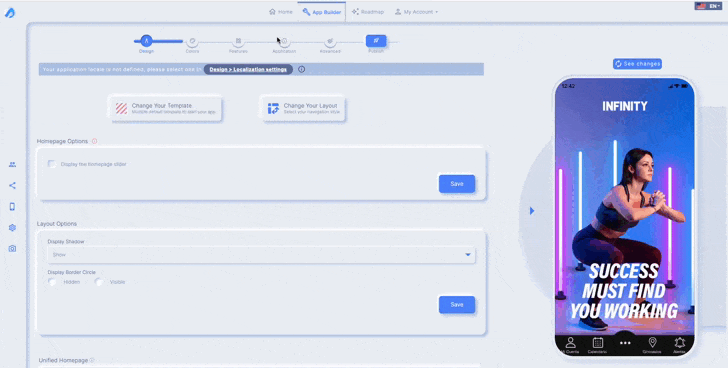Tap Mi Cuenta in the phone preview
The image size is (728, 368).
coord(570,345)
